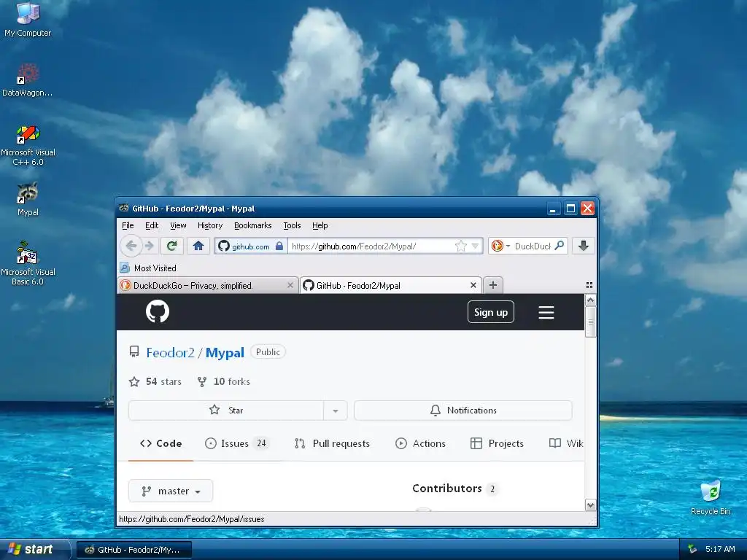Show site identity lock info for github.com

coord(251,246)
